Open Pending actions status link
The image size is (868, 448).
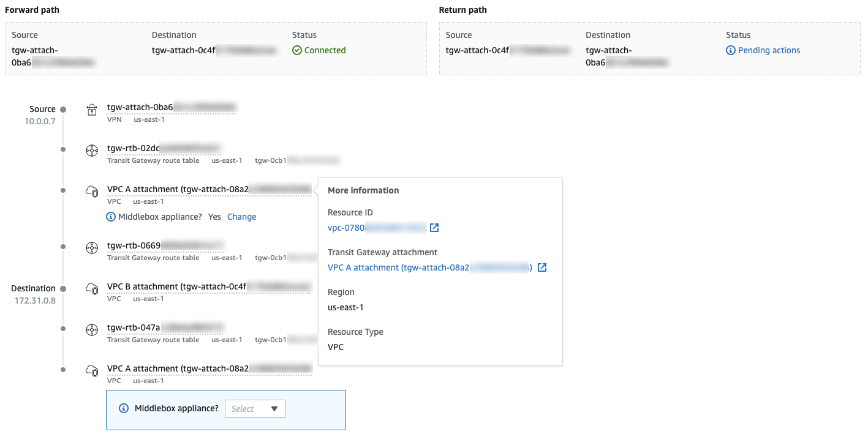pyautogui.click(x=769, y=51)
